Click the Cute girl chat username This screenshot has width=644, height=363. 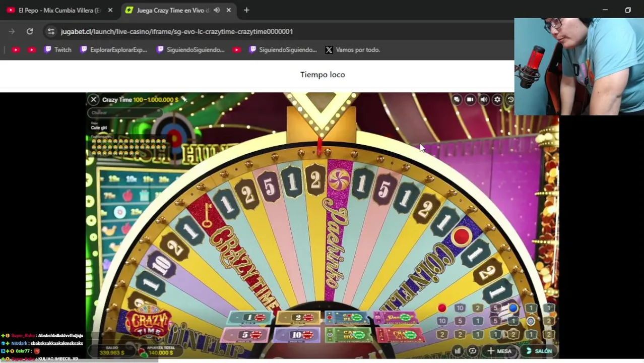coord(99,128)
